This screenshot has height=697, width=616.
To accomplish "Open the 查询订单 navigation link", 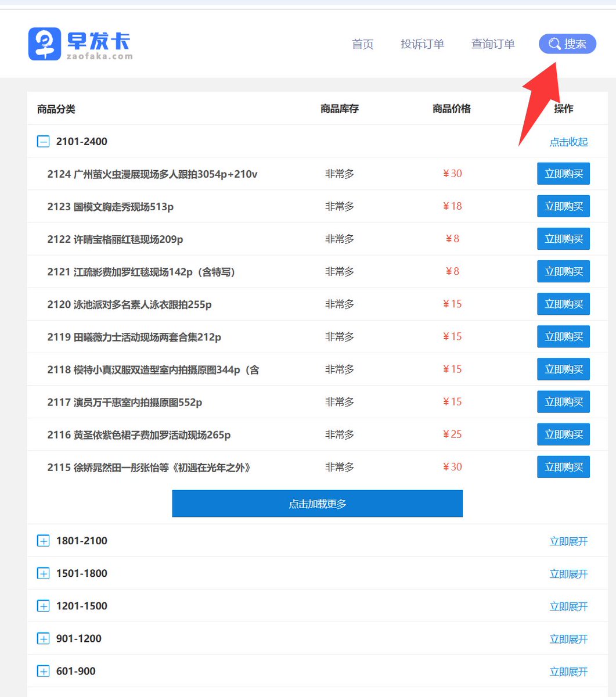I will (x=493, y=44).
